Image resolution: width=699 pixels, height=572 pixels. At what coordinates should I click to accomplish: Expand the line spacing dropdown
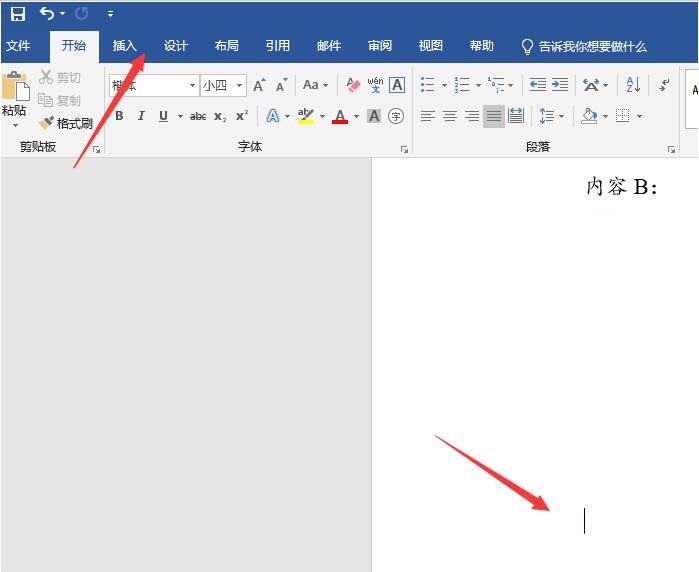point(561,116)
